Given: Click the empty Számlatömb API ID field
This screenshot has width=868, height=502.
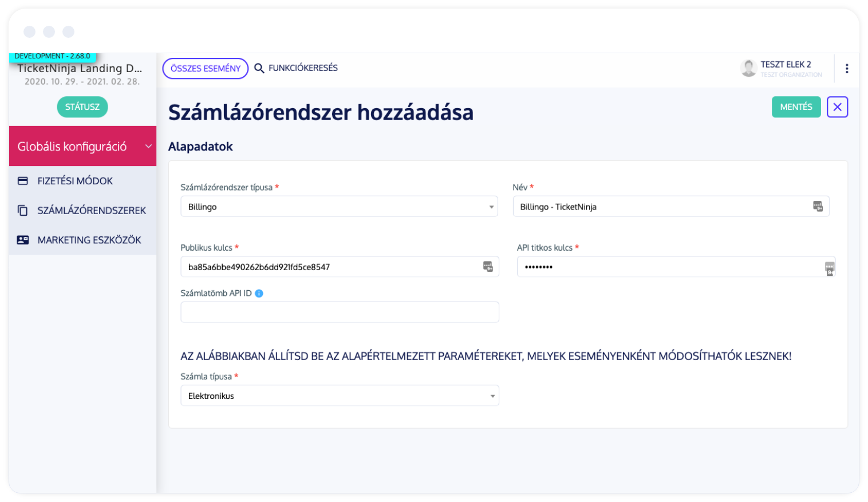Looking at the screenshot, I should click(340, 312).
